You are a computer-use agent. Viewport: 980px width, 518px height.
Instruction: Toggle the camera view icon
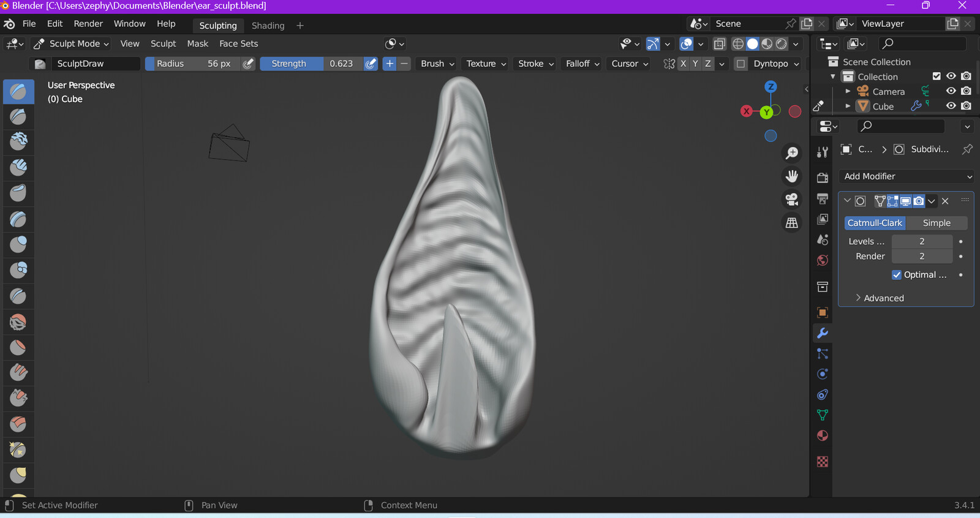click(792, 200)
